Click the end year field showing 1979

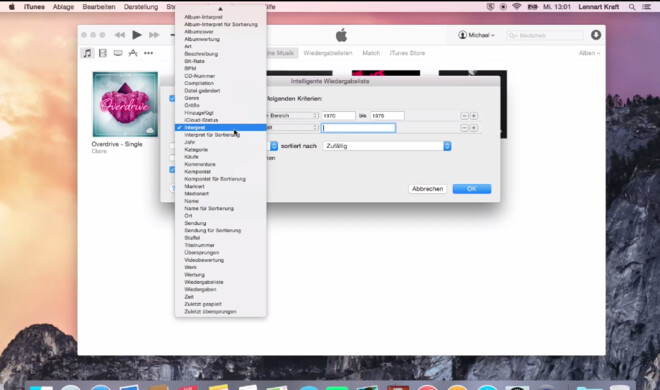click(x=387, y=116)
